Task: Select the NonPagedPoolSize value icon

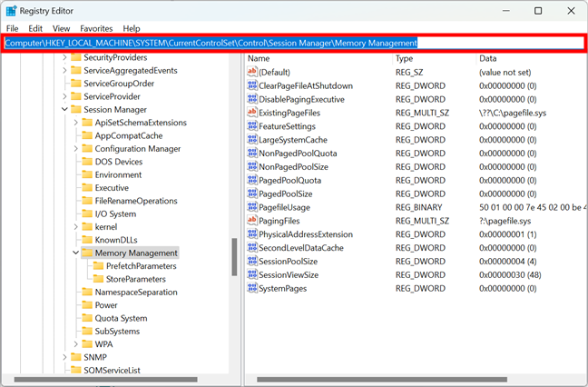Action: coord(252,166)
